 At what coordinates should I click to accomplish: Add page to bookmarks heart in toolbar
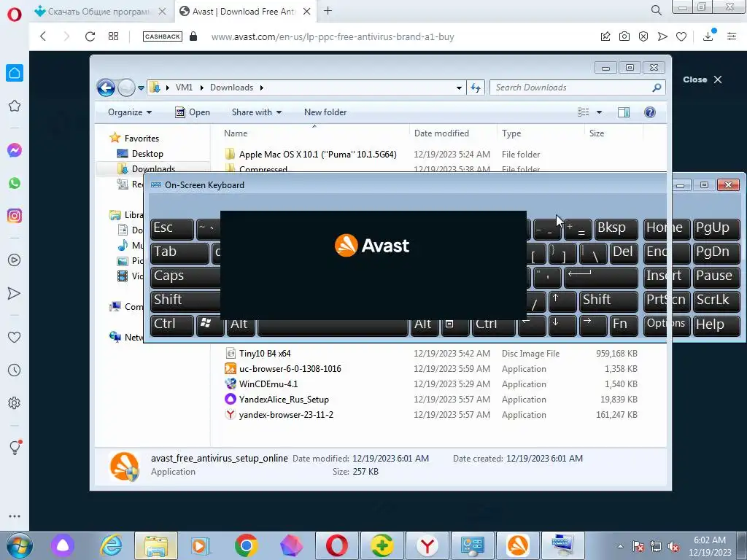click(681, 36)
